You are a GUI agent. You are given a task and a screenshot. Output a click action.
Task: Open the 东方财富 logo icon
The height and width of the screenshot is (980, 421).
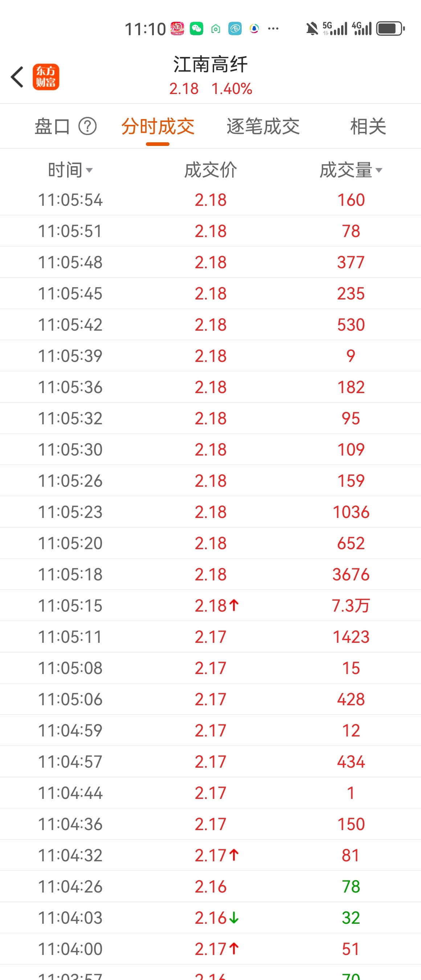(x=46, y=77)
